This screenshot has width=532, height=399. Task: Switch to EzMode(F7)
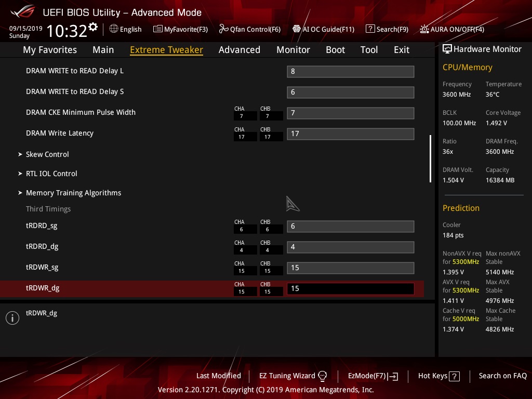373,376
